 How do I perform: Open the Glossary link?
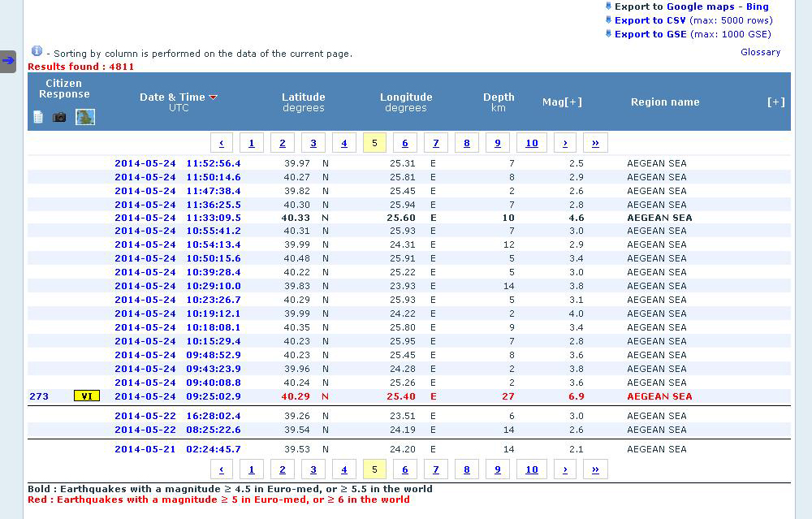pyautogui.click(x=760, y=52)
